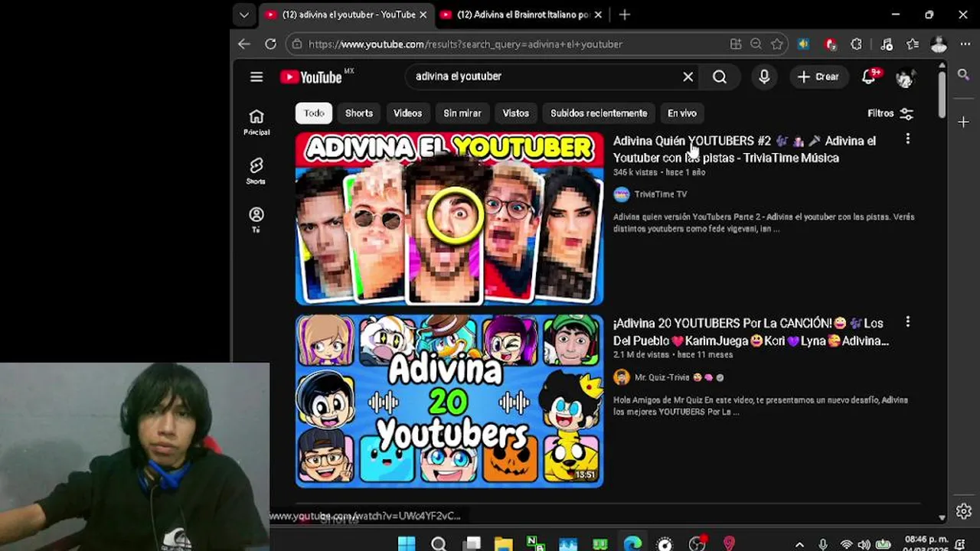Open the address bar app available icon
980x551 pixels.
(x=736, y=44)
